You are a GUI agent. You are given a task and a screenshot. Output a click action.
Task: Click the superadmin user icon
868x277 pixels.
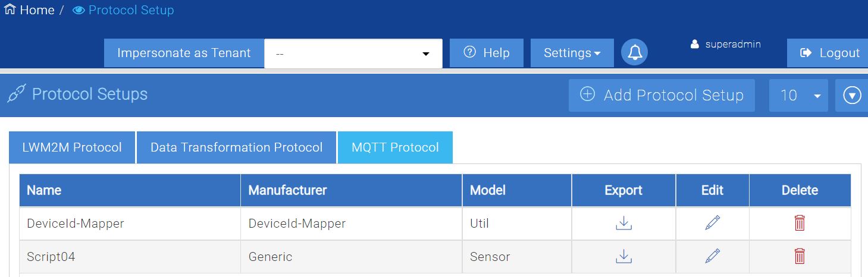(694, 45)
